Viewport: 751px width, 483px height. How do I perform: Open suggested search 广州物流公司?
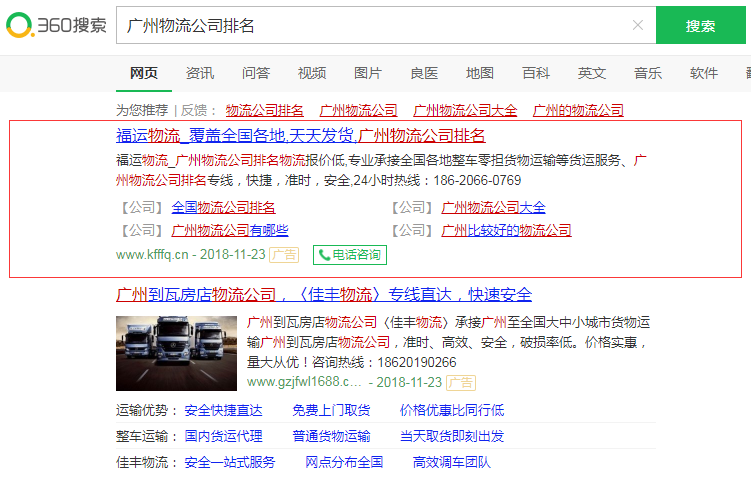coord(359,111)
